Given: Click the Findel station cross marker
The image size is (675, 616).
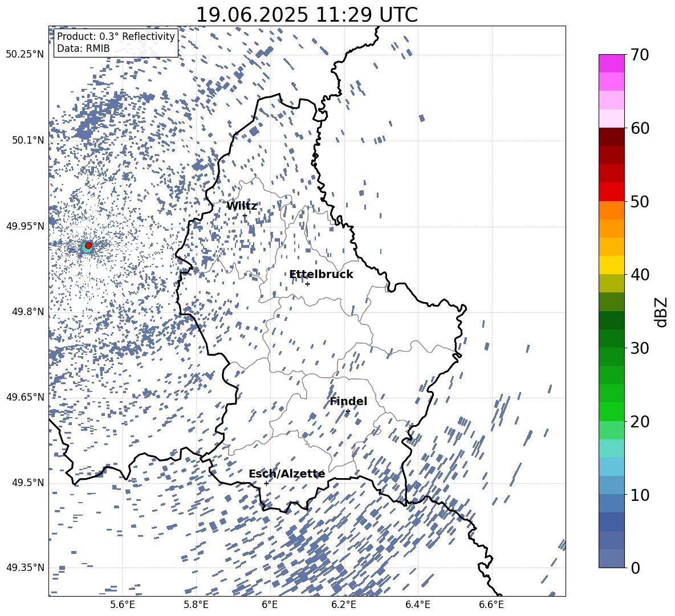Looking at the screenshot, I should pyautogui.click(x=348, y=411).
